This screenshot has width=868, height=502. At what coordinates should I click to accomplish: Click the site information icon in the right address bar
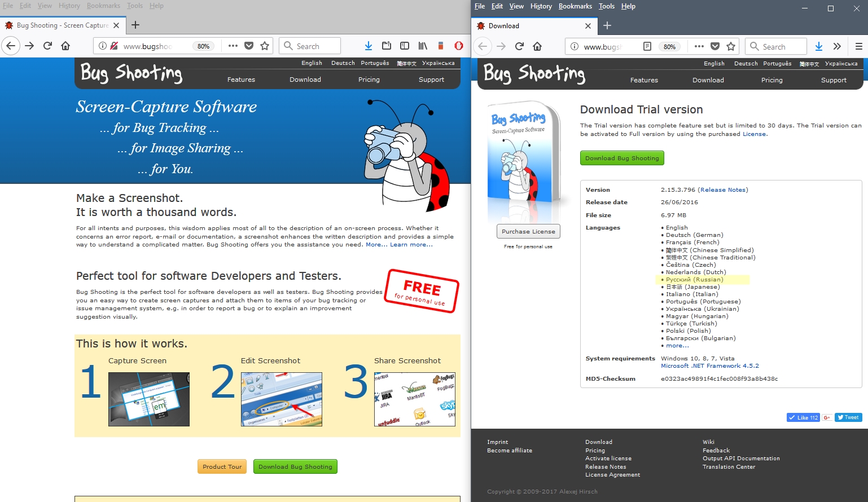click(575, 46)
